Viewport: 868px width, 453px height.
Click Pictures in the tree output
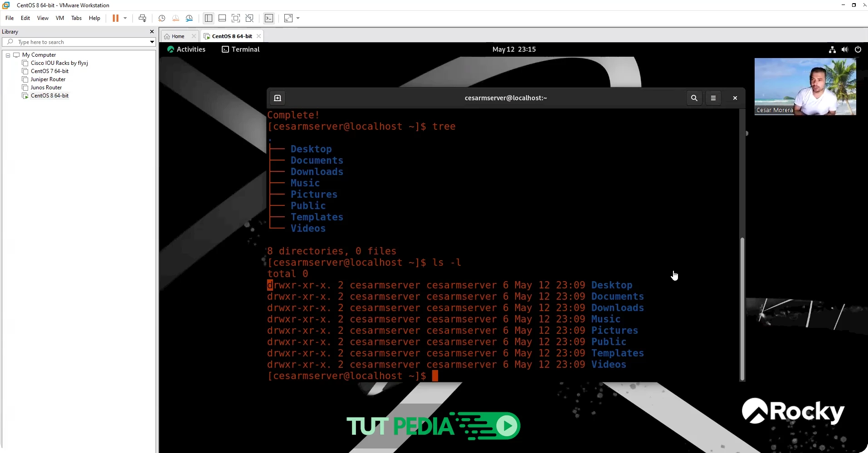pos(314,195)
